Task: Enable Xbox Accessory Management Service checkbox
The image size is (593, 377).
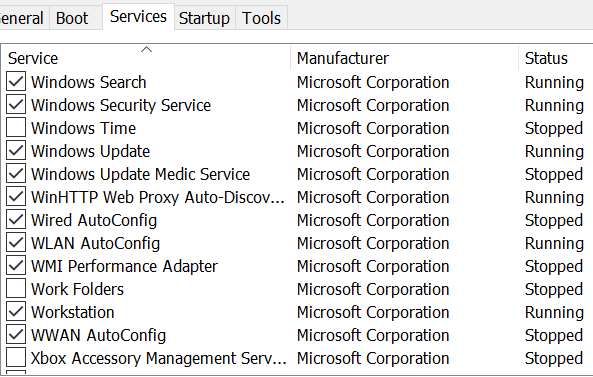Action: (16, 358)
